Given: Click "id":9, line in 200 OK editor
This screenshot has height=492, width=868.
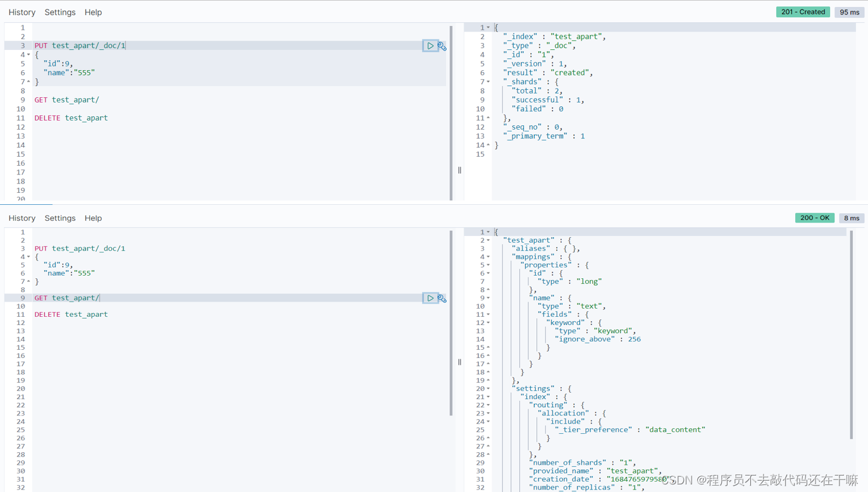Looking at the screenshot, I should [58, 265].
